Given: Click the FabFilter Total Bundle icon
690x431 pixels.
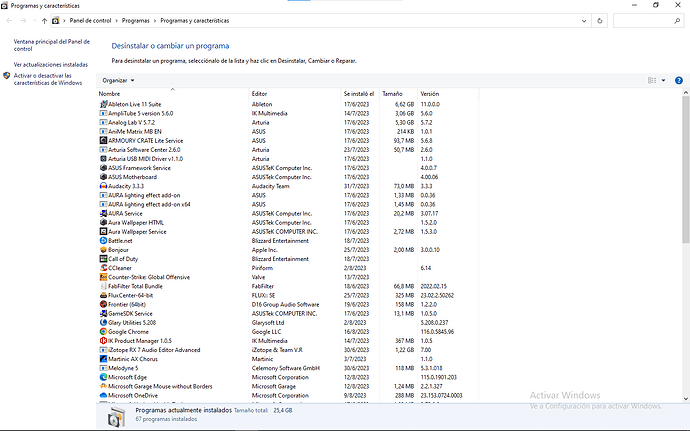Looking at the screenshot, I should (103, 286).
